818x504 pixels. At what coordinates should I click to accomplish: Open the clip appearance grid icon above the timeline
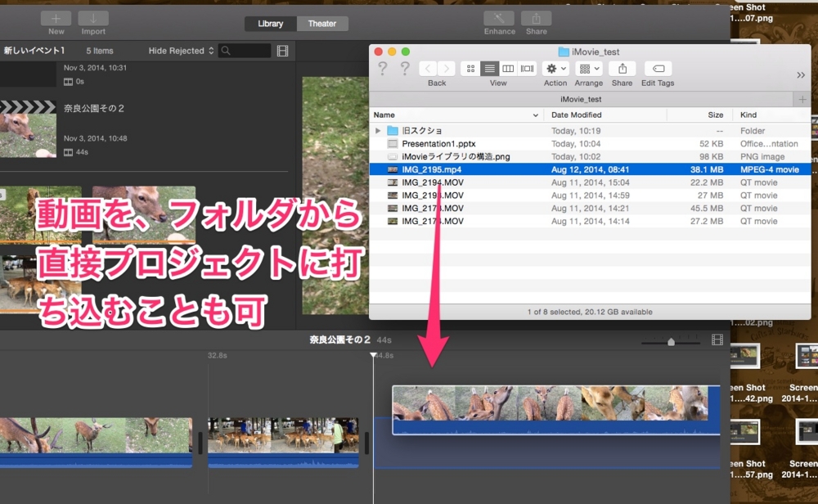pos(718,341)
